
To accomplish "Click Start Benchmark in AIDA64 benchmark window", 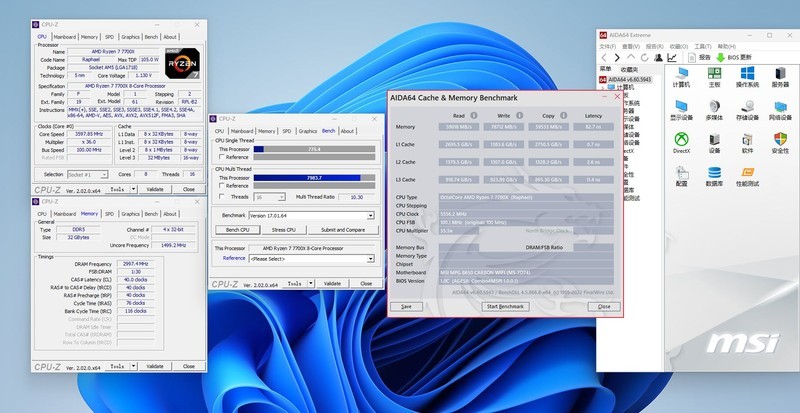I will pyautogui.click(x=504, y=306).
